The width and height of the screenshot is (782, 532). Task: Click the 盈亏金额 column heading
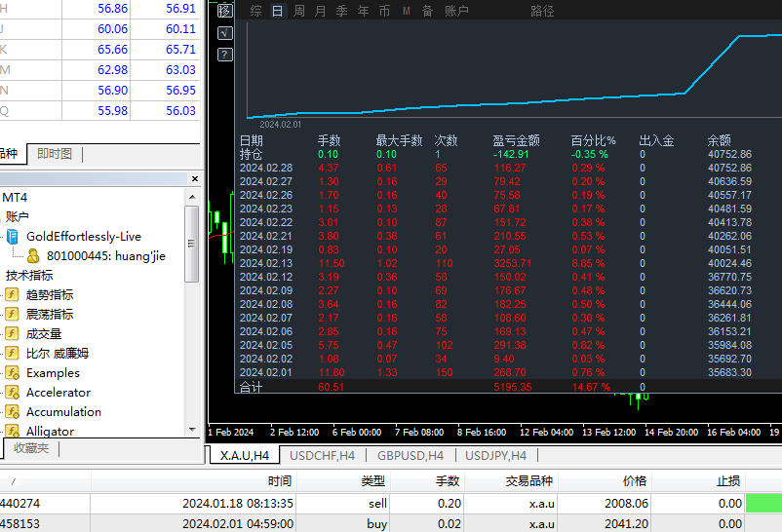(x=516, y=140)
